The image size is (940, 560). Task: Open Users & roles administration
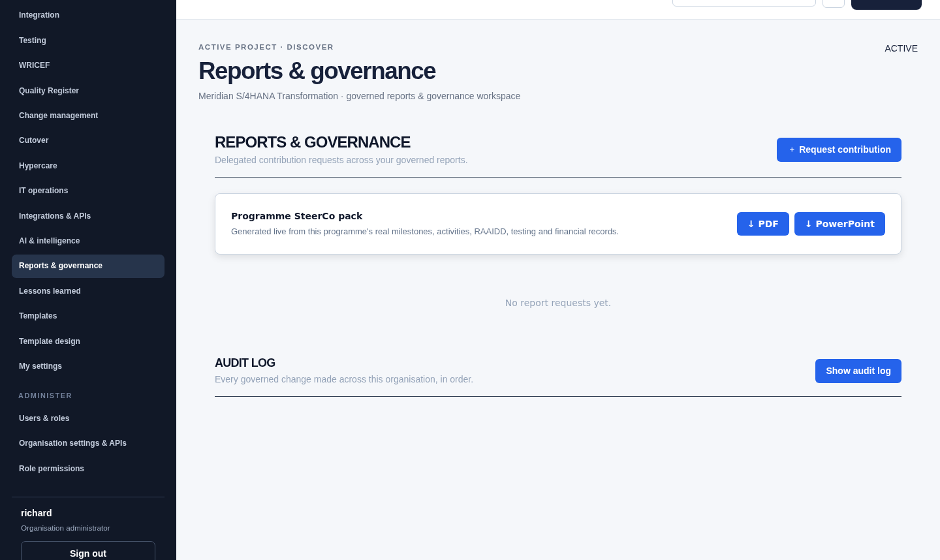88,418
